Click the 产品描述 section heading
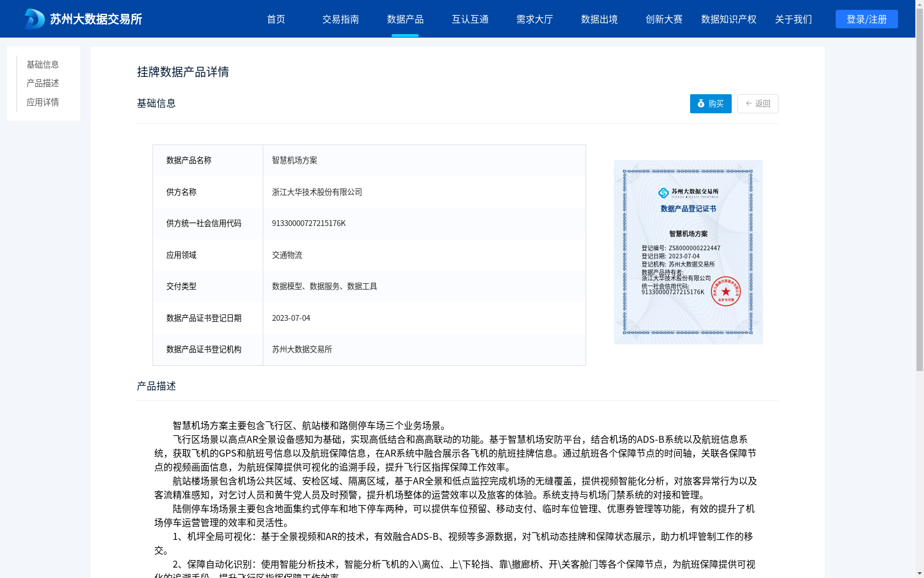924x578 pixels. click(157, 386)
